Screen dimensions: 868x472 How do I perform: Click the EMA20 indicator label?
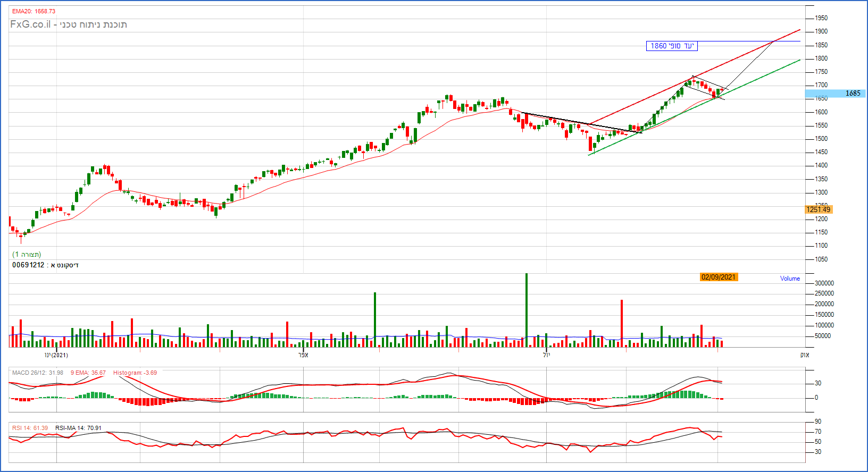(x=34, y=11)
